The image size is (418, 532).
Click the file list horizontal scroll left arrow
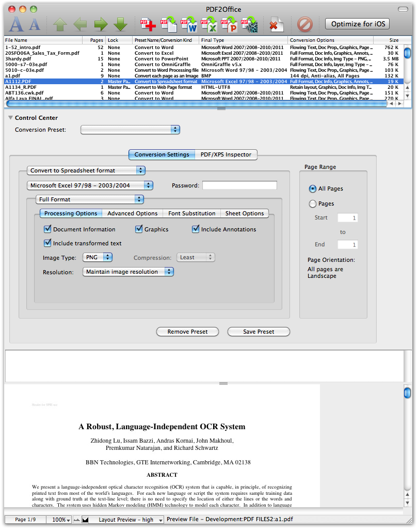392,103
